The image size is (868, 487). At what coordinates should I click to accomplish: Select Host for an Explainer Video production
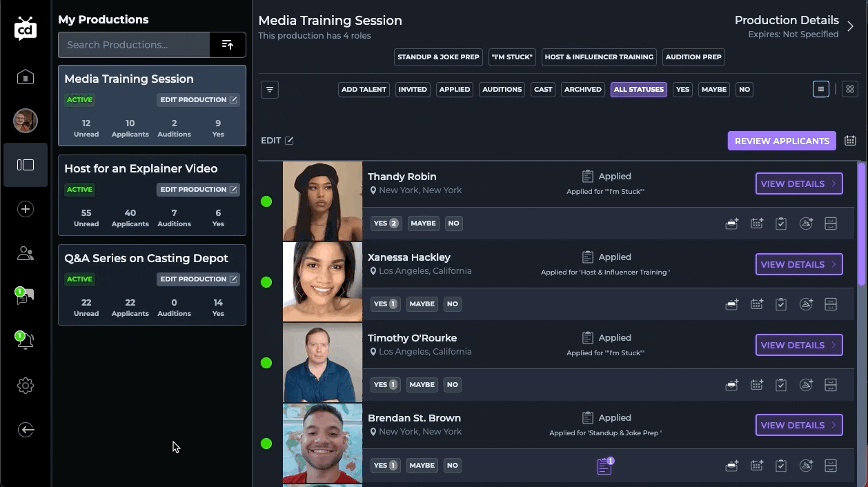(152, 195)
